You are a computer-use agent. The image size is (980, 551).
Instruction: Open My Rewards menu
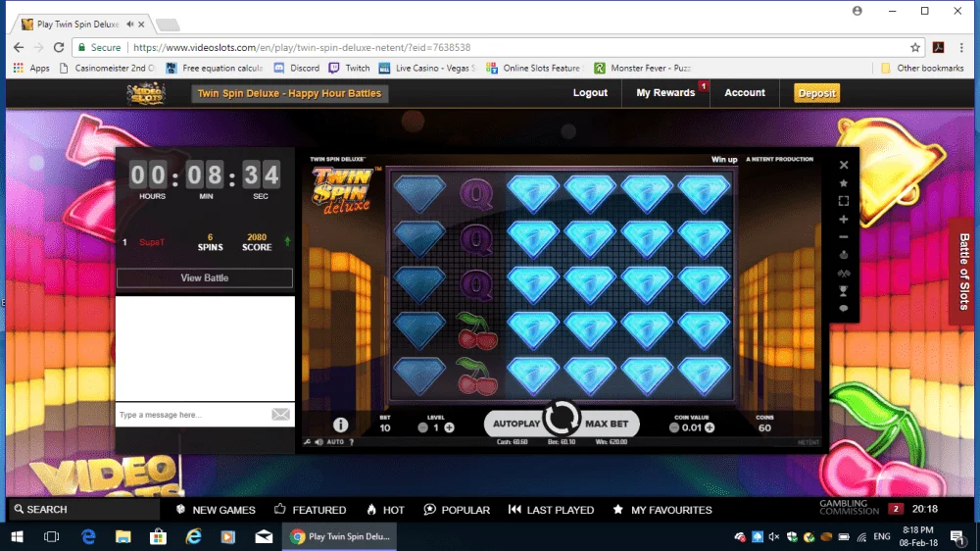click(665, 92)
